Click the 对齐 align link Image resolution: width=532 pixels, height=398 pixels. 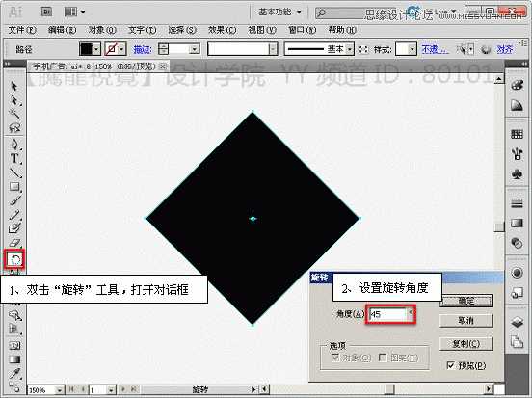(504, 49)
